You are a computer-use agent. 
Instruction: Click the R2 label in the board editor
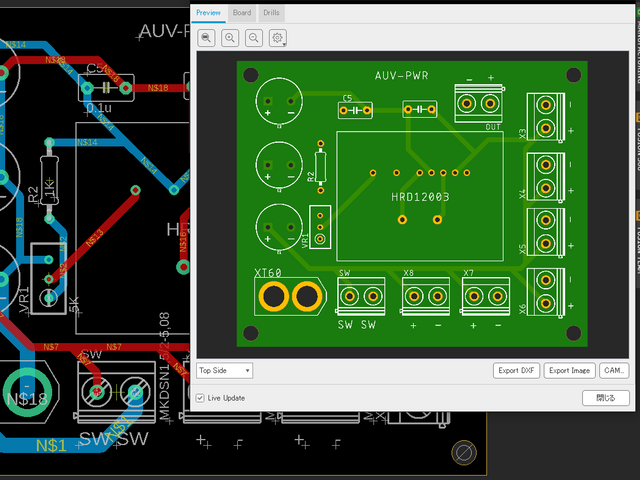tap(33, 194)
